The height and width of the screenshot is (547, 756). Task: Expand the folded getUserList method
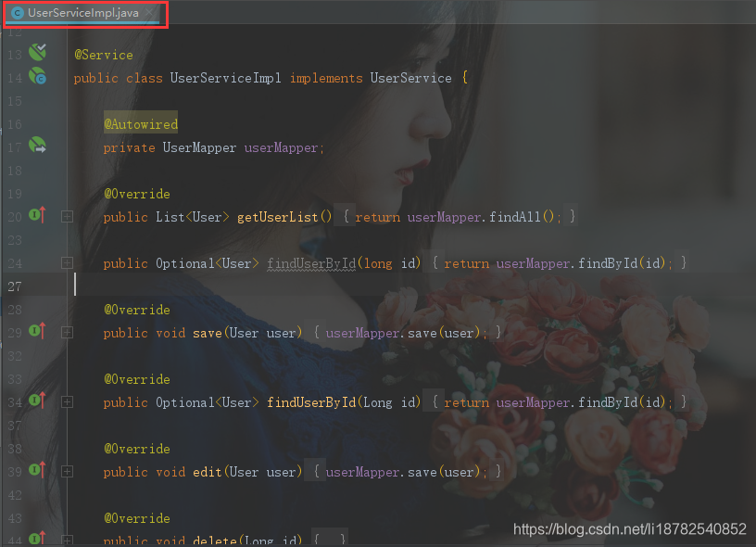(67, 217)
